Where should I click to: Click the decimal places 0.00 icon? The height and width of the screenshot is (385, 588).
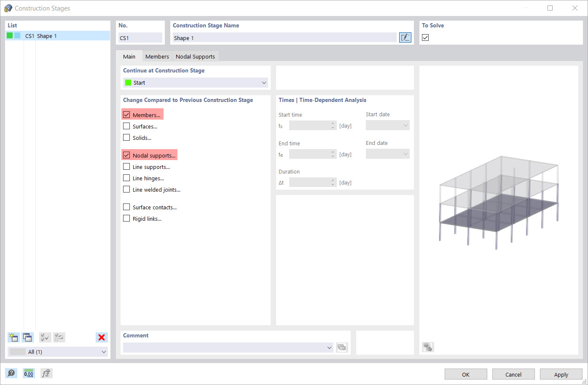click(29, 373)
